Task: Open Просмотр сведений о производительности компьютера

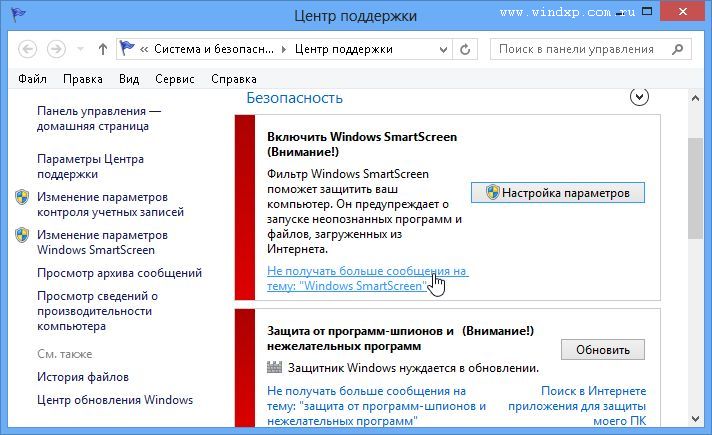Action: [97, 311]
